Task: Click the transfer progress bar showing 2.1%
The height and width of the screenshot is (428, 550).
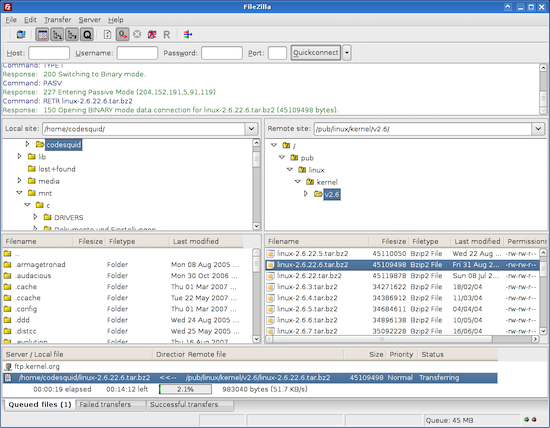Action: (185, 389)
